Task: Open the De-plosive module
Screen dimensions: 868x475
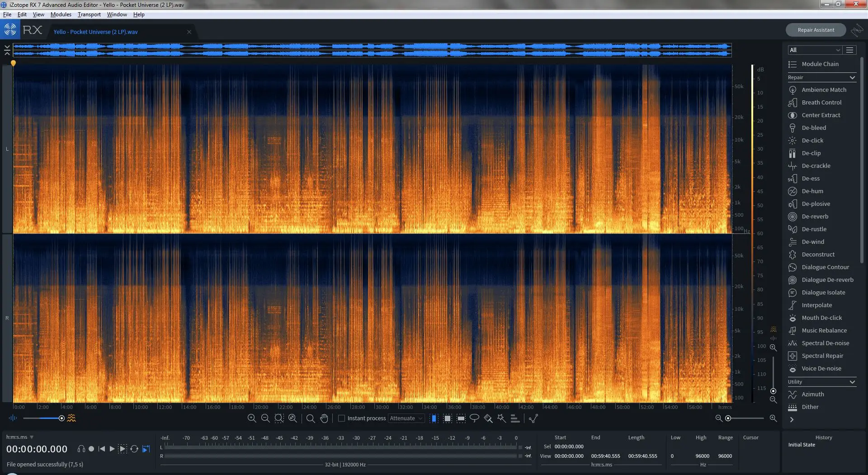Action: 822,204
